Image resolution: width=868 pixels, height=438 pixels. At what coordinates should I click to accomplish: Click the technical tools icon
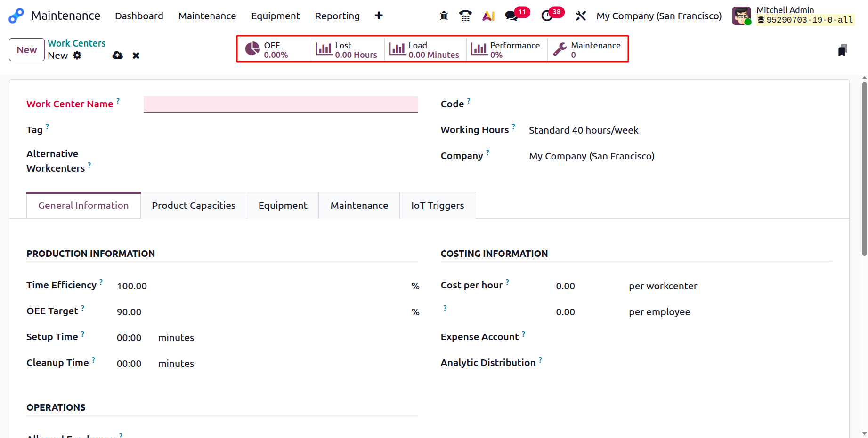(581, 16)
